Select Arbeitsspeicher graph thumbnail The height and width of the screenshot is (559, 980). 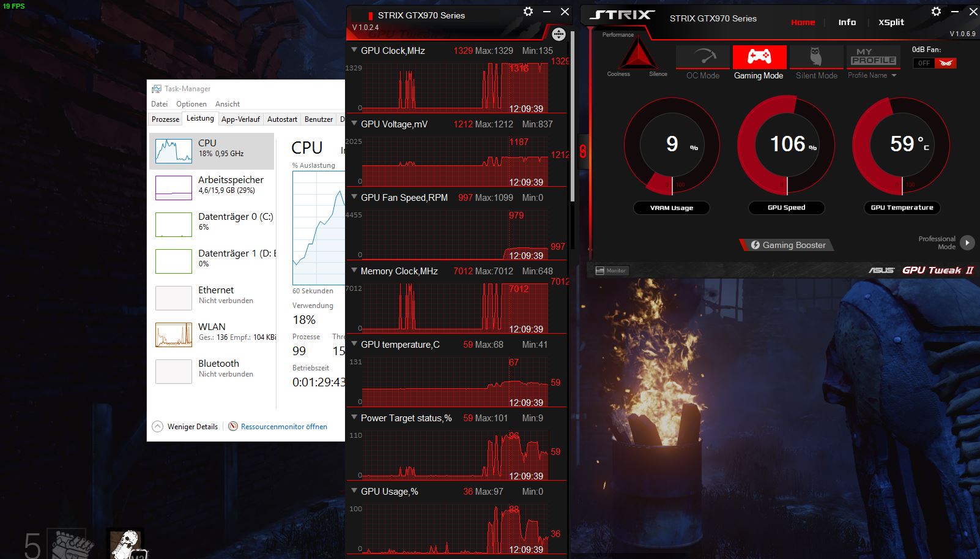[x=174, y=187]
